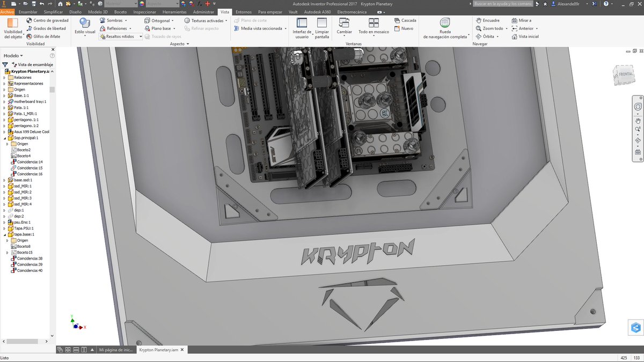The image size is (644, 362).
Task: Toggle Reflexiones reflections button
Action: click(x=116, y=28)
